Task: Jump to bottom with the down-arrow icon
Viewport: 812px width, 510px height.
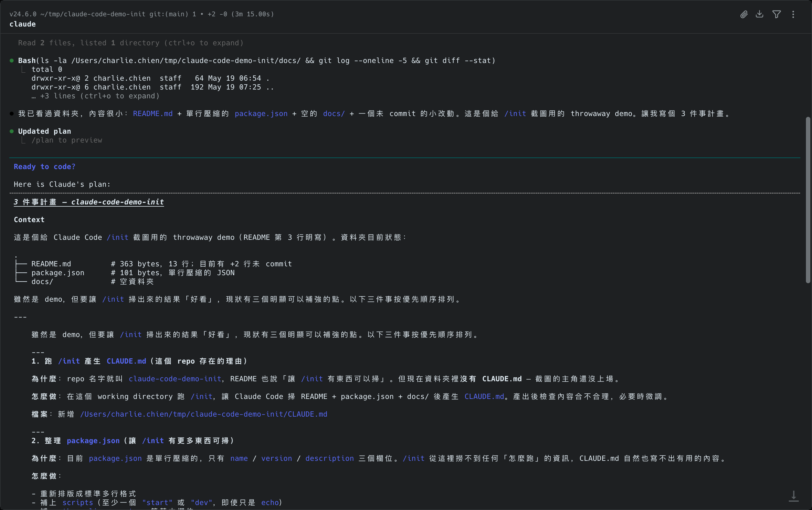Action: pyautogui.click(x=794, y=496)
